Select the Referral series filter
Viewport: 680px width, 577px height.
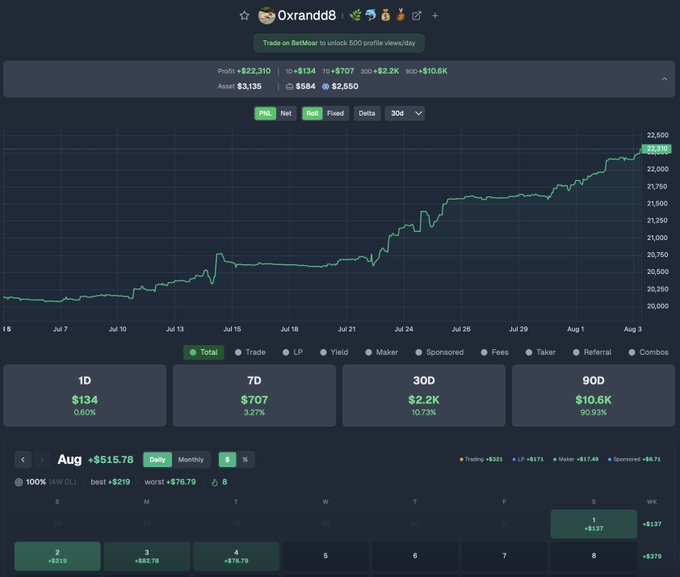pyautogui.click(x=592, y=352)
